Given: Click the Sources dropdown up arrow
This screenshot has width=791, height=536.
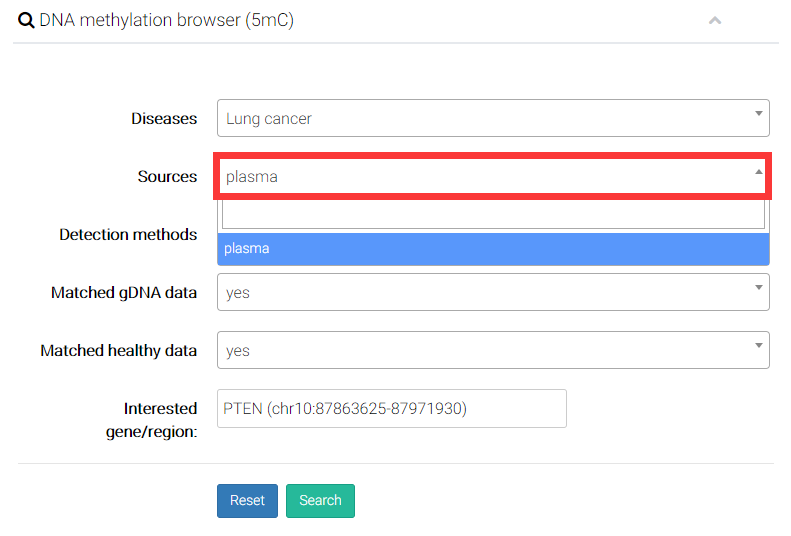Looking at the screenshot, I should (758, 172).
